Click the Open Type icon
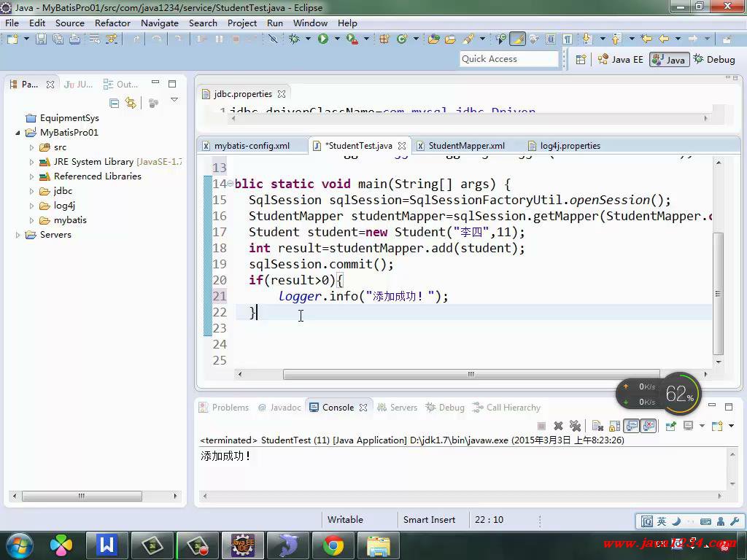The image size is (747, 560). click(433, 39)
